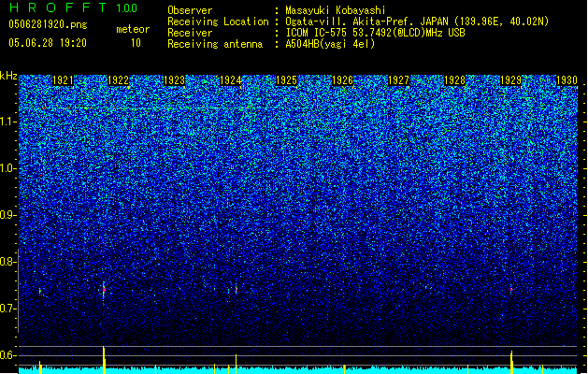This screenshot has width=588, height=374.
Task: Click the tallest yellow power spike near 1922
Action: point(104,360)
